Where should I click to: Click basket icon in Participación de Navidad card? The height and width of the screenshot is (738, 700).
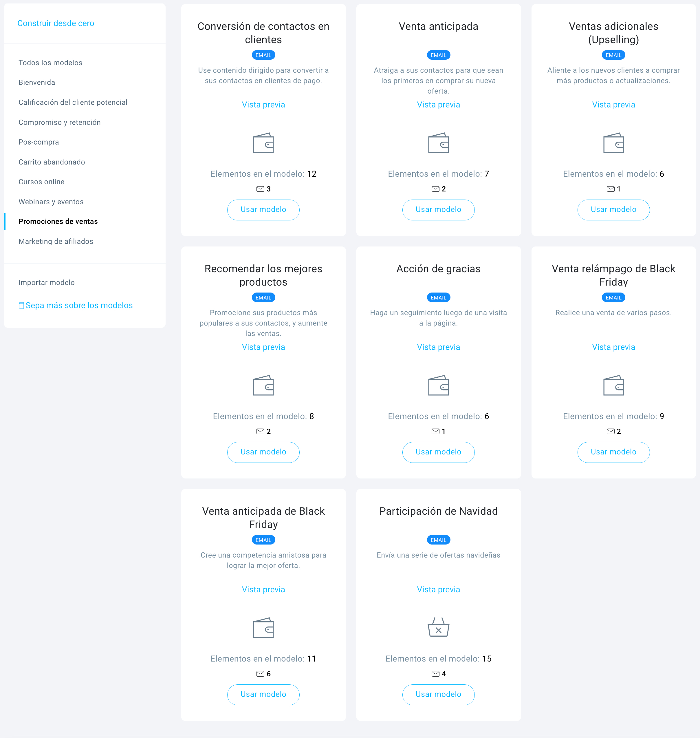438,628
